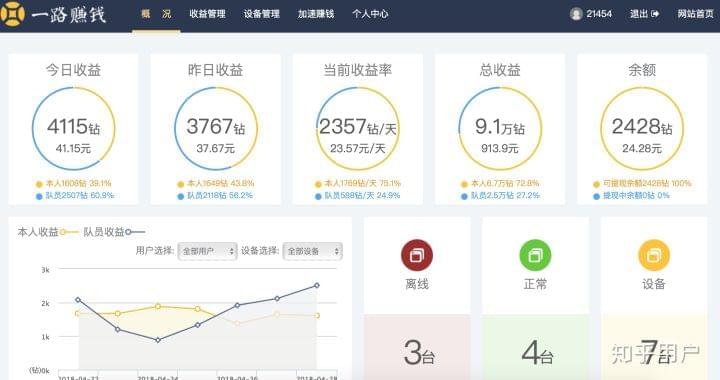Click the 本人1769钻/天 75.1% legend text
The image size is (720, 380).
363,184
